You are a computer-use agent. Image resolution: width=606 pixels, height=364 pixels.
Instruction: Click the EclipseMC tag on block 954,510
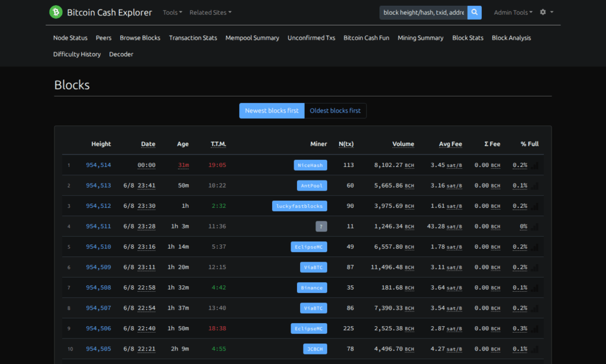point(309,247)
